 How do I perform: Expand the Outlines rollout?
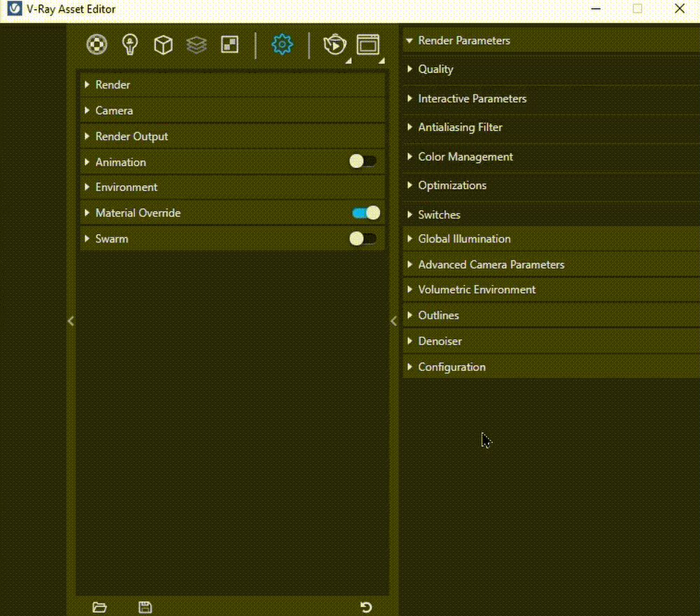552,316
